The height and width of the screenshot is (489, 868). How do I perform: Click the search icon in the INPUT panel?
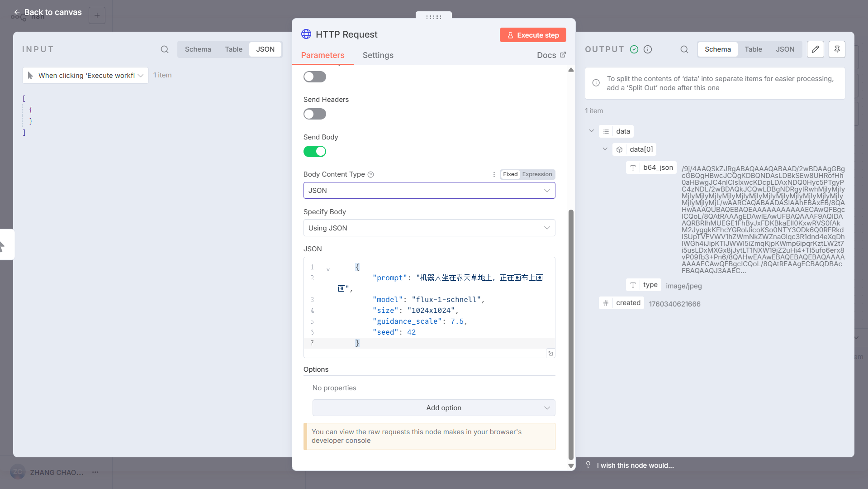click(165, 49)
